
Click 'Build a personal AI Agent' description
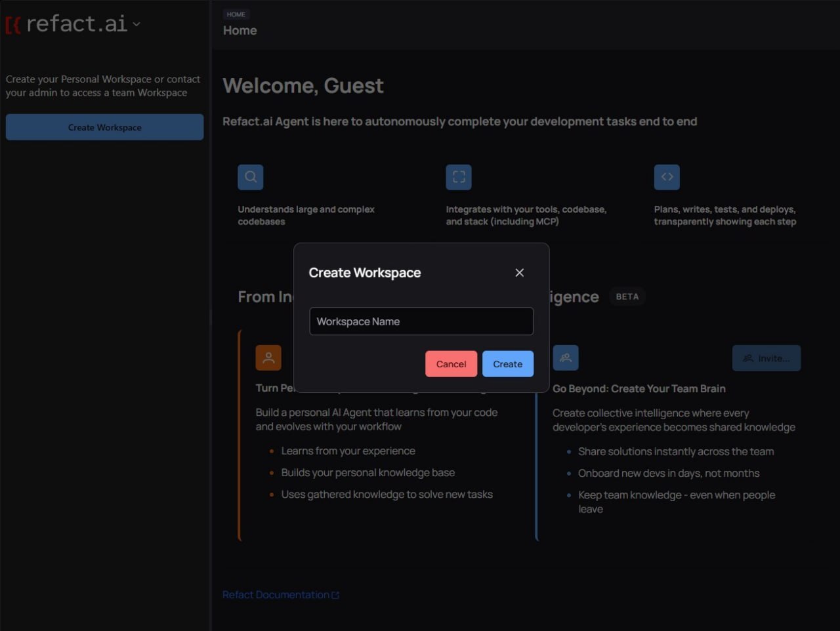[377, 420]
